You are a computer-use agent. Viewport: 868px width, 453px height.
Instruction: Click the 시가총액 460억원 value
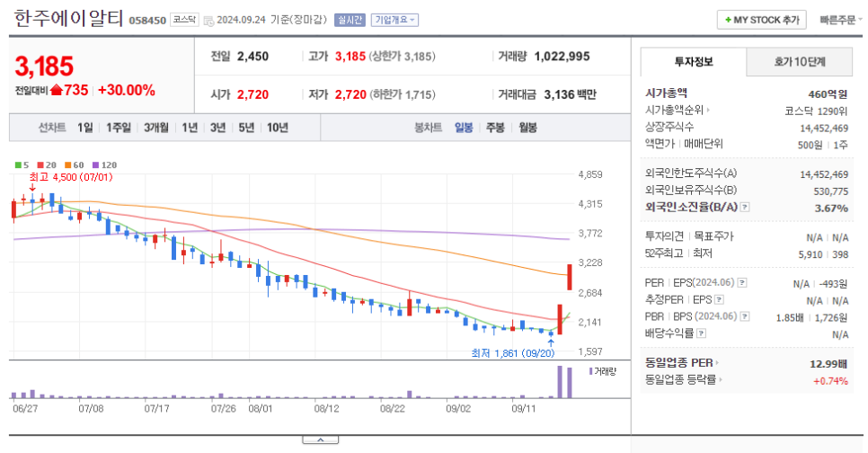tap(828, 94)
